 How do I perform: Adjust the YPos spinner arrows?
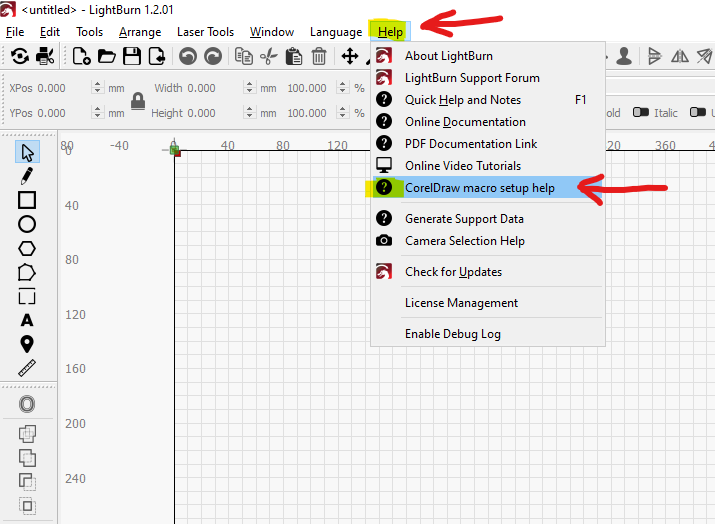(97, 112)
